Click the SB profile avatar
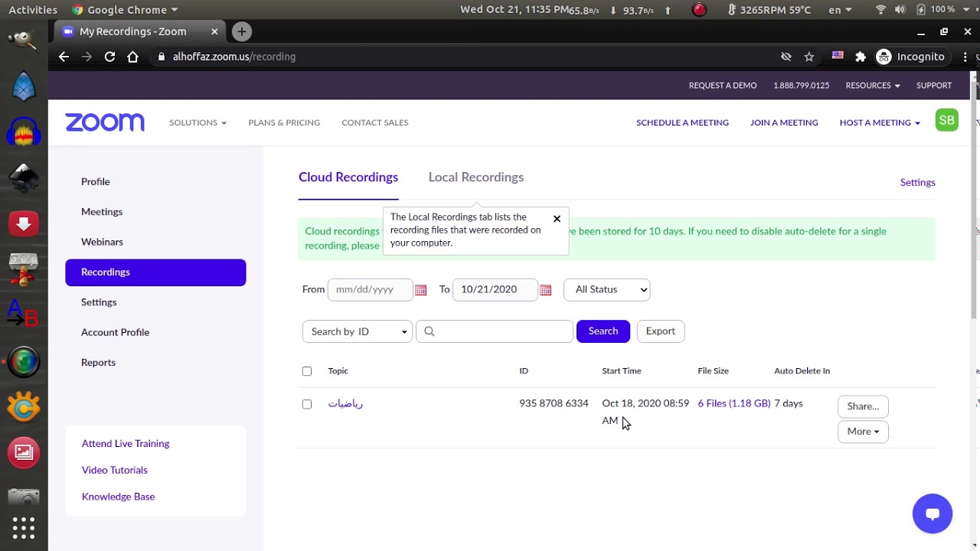Image resolution: width=980 pixels, height=551 pixels. click(947, 120)
